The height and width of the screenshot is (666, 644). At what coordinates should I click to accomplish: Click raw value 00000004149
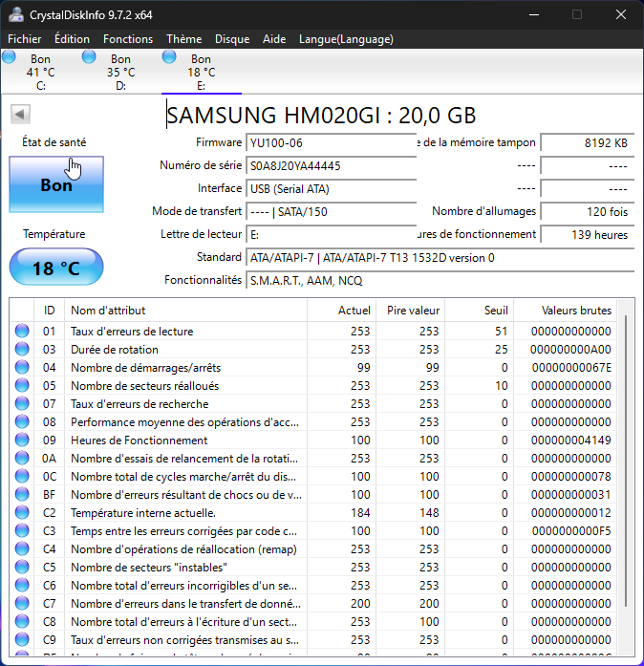coord(571,440)
